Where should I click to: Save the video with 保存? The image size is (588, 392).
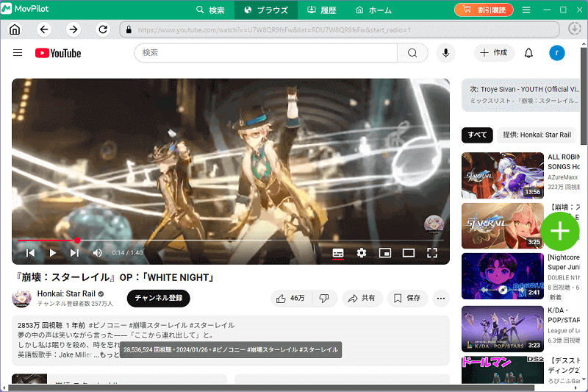[x=407, y=298]
